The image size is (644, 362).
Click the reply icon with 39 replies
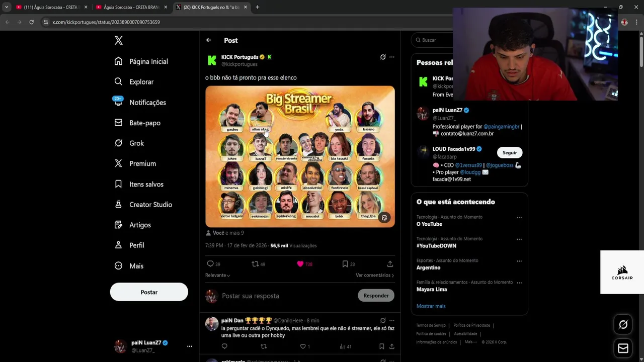(210, 264)
